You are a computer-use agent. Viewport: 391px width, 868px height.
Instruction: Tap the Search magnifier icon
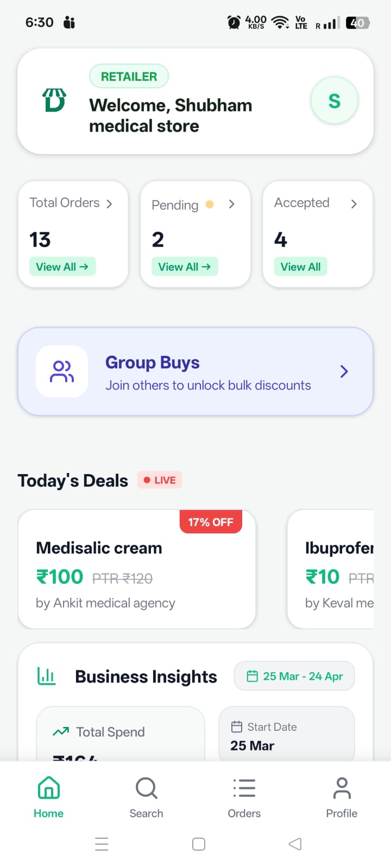click(146, 788)
